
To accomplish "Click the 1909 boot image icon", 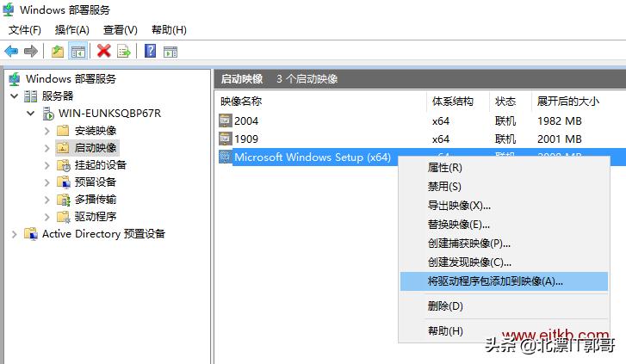I will click(x=225, y=139).
